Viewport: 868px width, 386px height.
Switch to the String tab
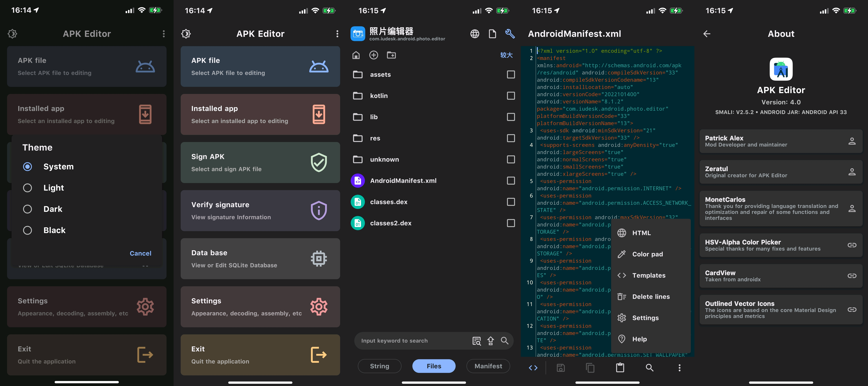pyautogui.click(x=379, y=366)
